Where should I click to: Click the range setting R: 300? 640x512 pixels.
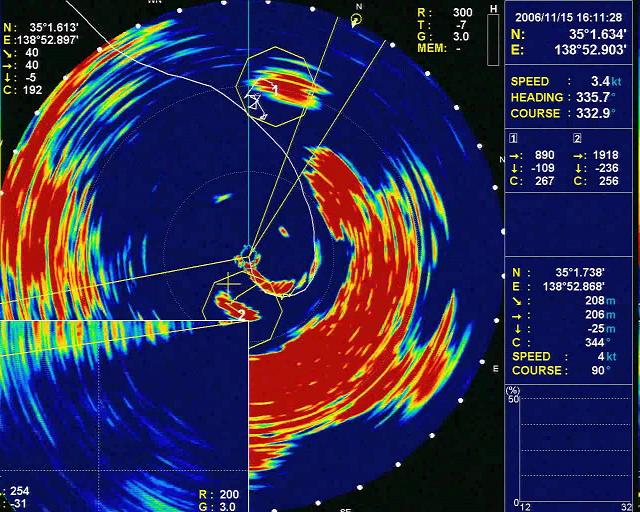[445, 12]
